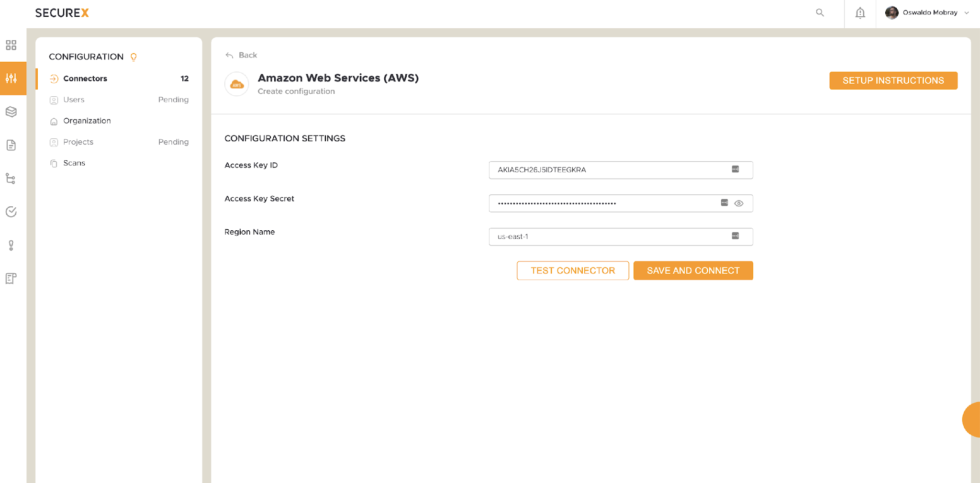Open Oswaldo Mobray account menu
Viewport: 980px width, 483px height.
(x=927, y=13)
